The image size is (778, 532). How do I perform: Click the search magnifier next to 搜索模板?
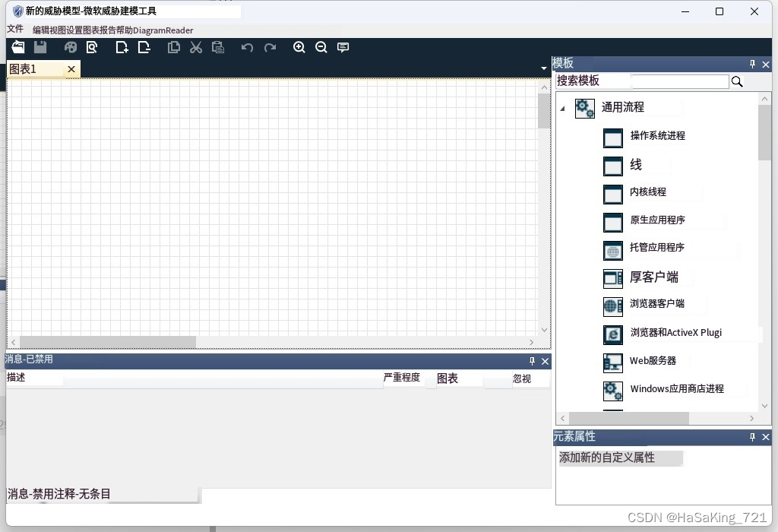click(x=737, y=81)
